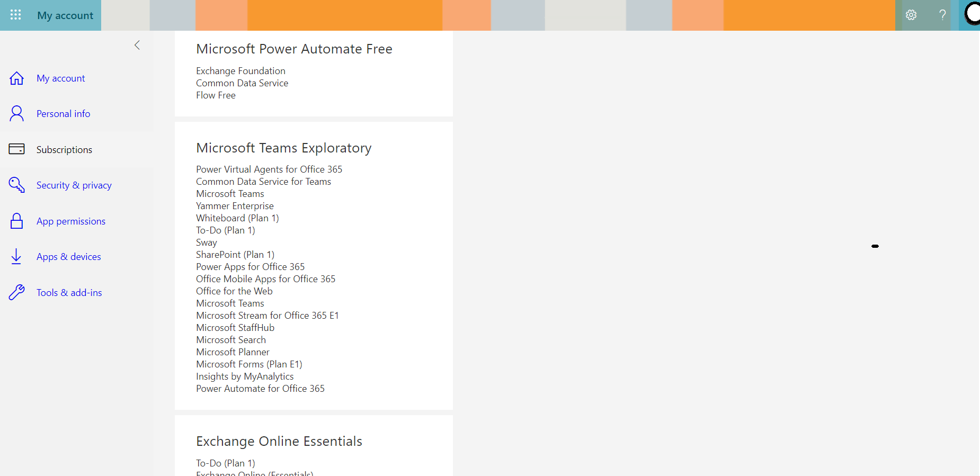Image resolution: width=980 pixels, height=476 pixels.
Task: Open the app launcher waffle icon
Action: coord(16,15)
